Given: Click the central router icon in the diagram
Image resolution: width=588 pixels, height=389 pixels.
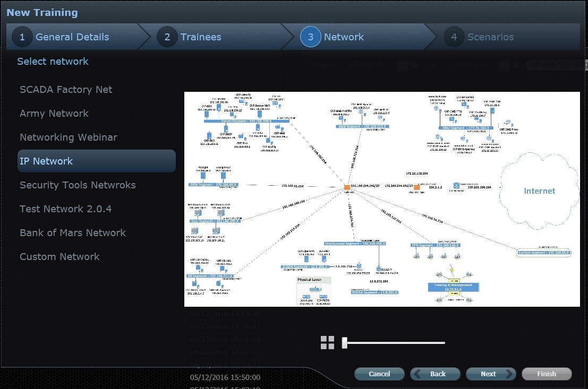Looking at the screenshot, I should 347,187.
